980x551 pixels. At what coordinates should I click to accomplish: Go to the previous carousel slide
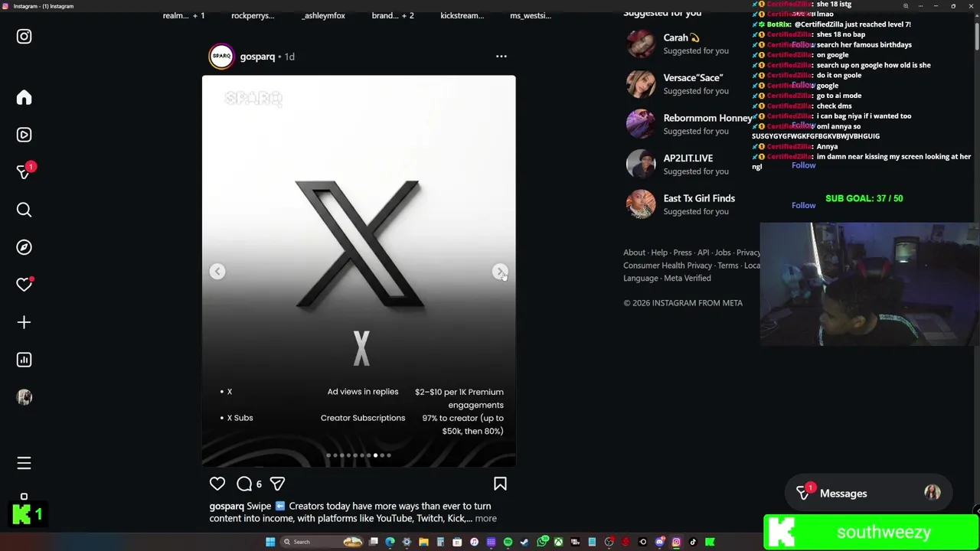coord(217,271)
